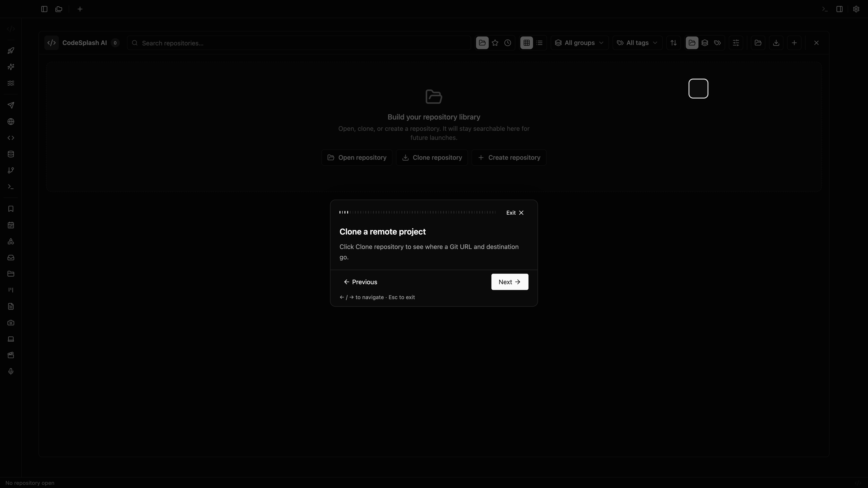Click Next in the tour dialog
Screen dimensions: 868x488
click(x=510, y=282)
